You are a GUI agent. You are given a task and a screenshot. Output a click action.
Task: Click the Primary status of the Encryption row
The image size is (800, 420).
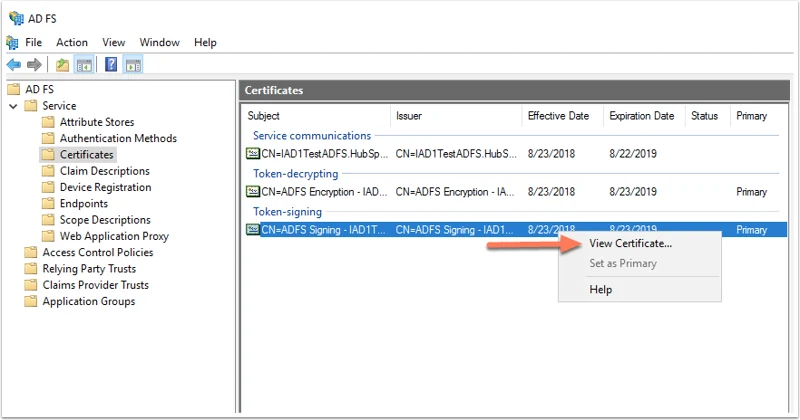point(751,191)
